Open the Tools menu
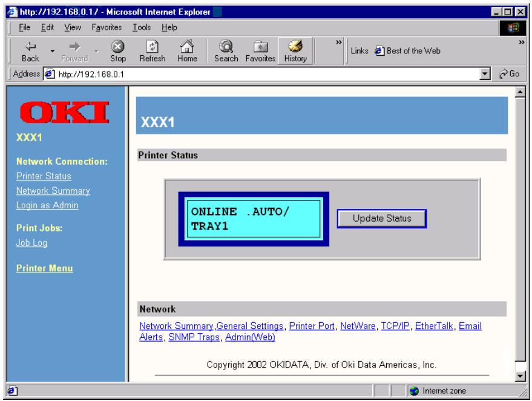 click(x=144, y=27)
